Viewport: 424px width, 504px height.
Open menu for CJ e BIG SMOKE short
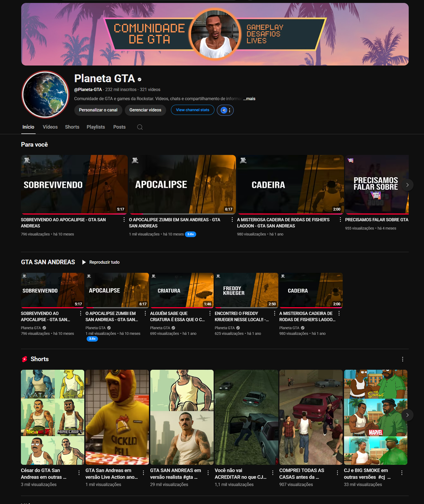click(x=402, y=473)
